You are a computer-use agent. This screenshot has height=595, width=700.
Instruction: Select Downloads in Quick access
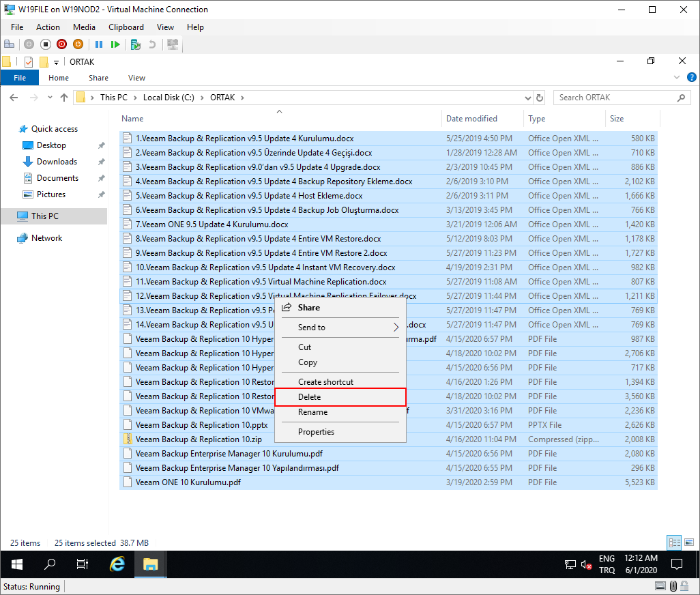click(x=57, y=162)
